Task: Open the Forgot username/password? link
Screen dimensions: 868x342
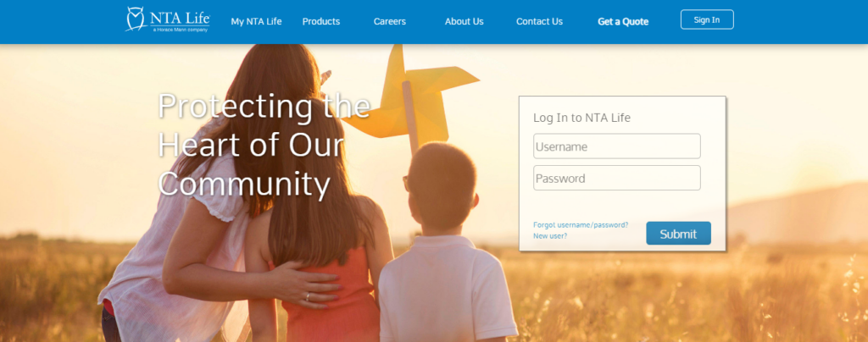Action: pos(581,225)
